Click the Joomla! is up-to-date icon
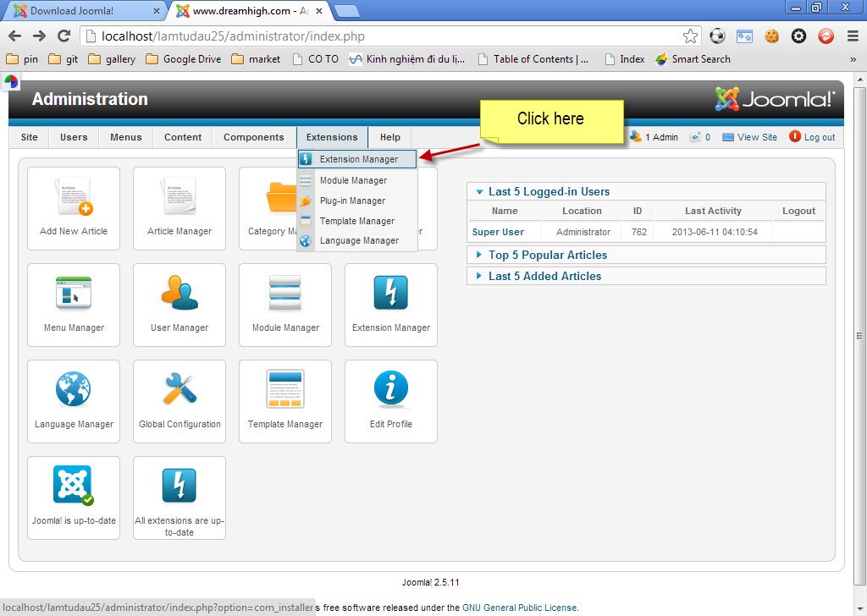 pos(74,497)
